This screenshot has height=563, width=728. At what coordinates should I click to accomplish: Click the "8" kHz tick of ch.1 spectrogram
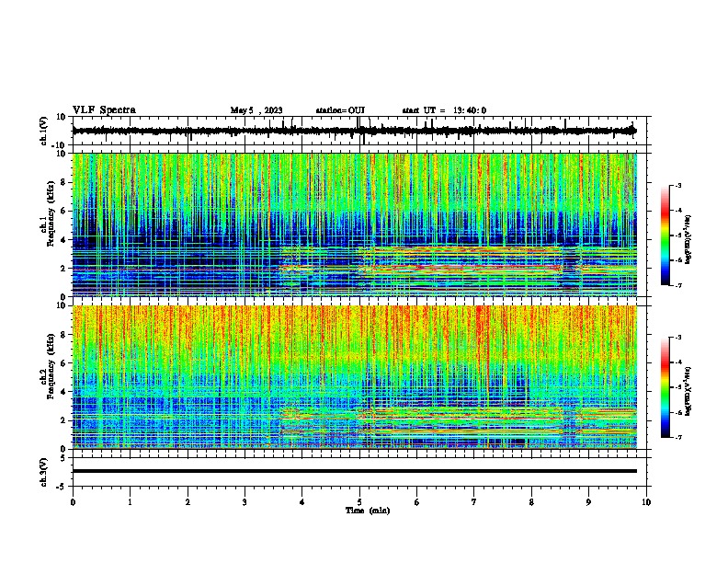point(63,182)
